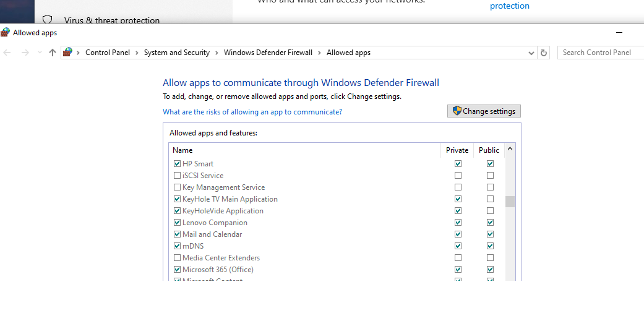Enable Public for KeyHole TV Main Application
This screenshot has height=334, width=644.
490,199
